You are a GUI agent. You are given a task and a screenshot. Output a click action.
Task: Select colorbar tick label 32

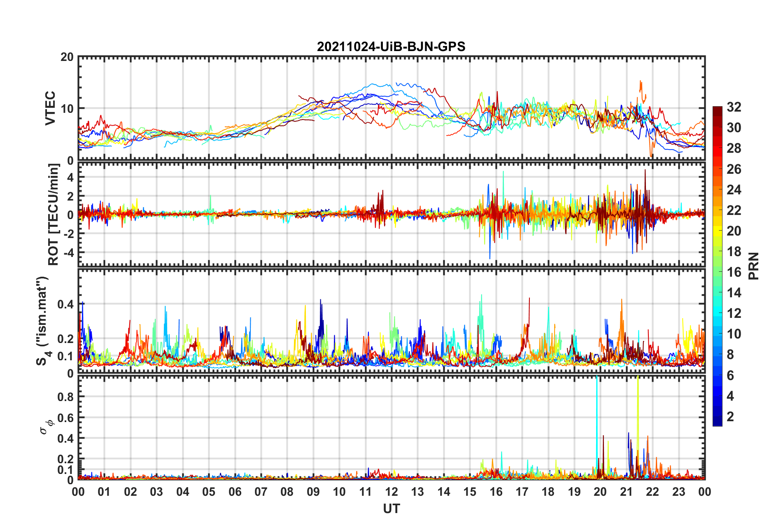point(734,107)
